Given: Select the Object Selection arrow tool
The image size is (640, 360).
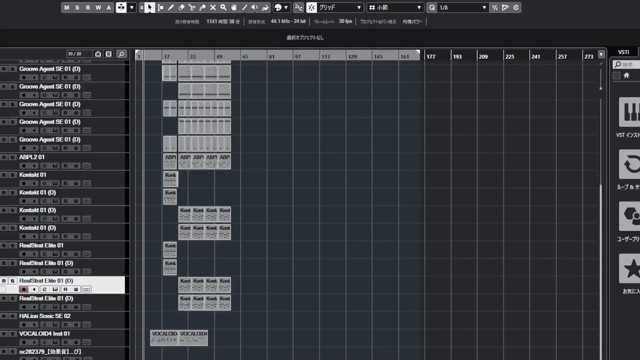Looking at the screenshot, I should pyautogui.click(x=150, y=7).
